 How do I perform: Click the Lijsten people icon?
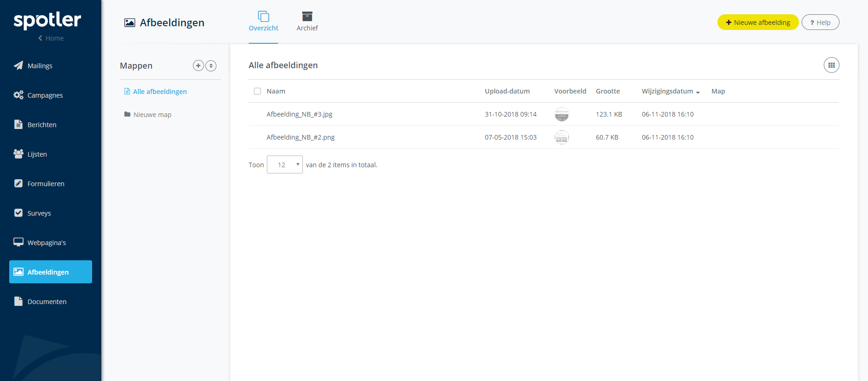18,154
